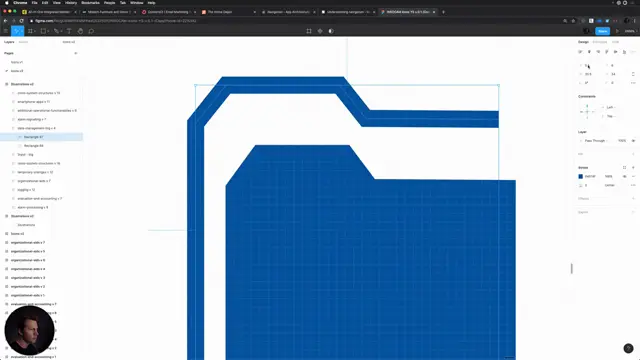This screenshot has width=640, height=360.
Task: Click the Use as Mask icon
Action: [x=331, y=31]
